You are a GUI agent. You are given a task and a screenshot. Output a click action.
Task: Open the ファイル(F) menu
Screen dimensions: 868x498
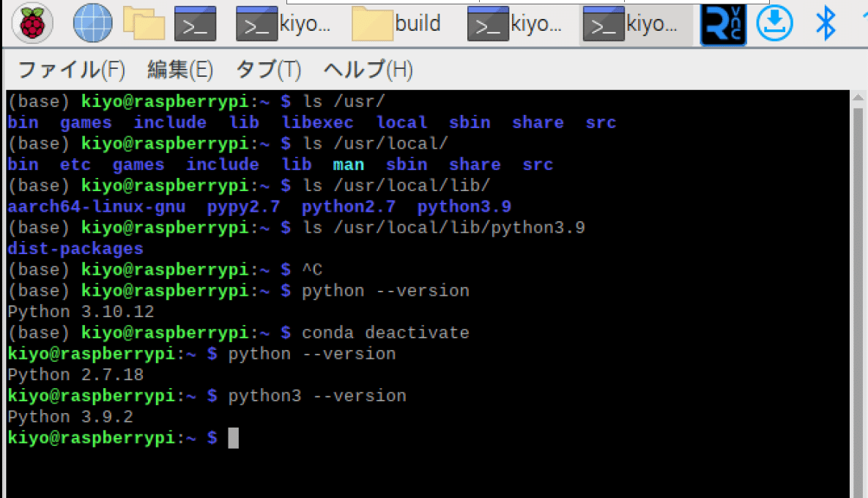(x=71, y=70)
